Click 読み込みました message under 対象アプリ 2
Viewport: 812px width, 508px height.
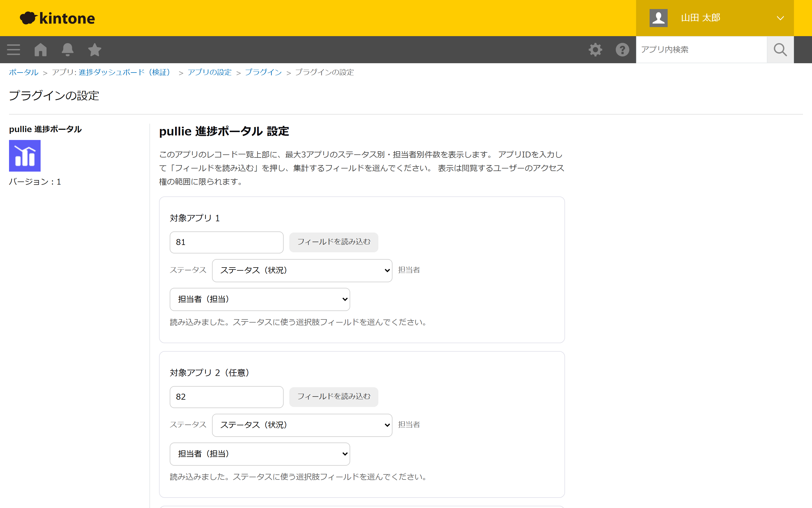coord(299,477)
